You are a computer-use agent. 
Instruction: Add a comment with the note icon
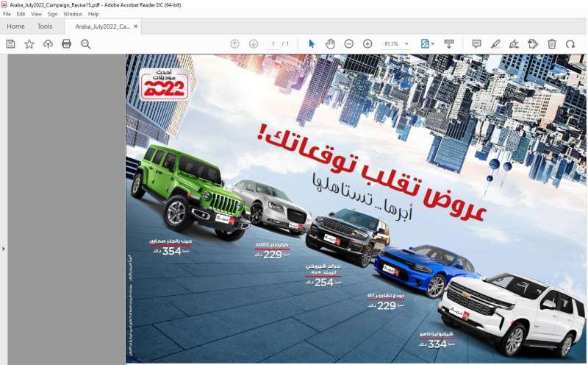[x=476, y=44]
